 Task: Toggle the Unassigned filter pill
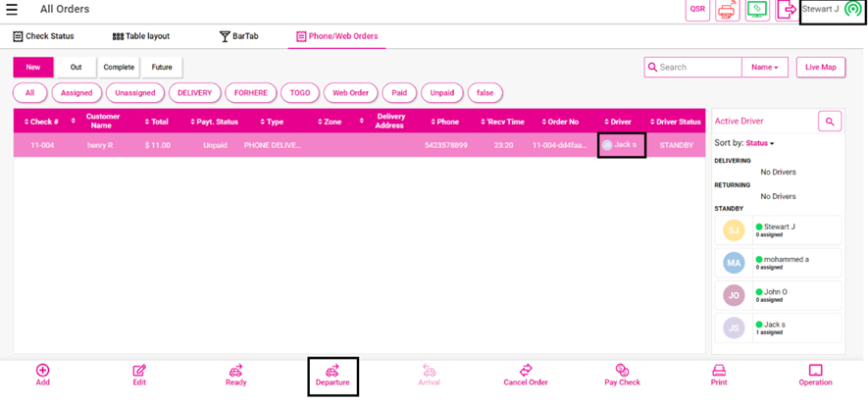(x=135, y=92)
